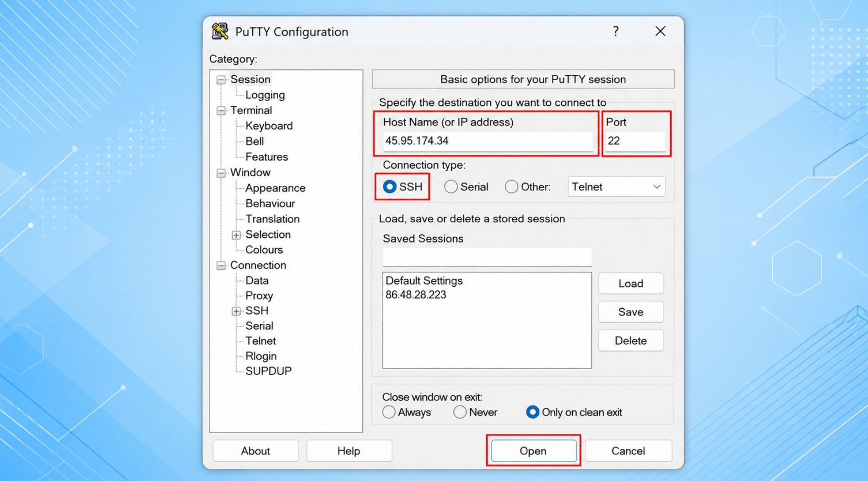Select Session category in the tree

tap(250, 79)
